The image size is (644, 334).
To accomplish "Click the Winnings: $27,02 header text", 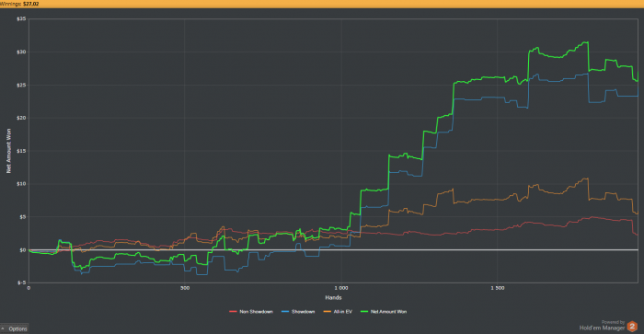I will point(19,4).
